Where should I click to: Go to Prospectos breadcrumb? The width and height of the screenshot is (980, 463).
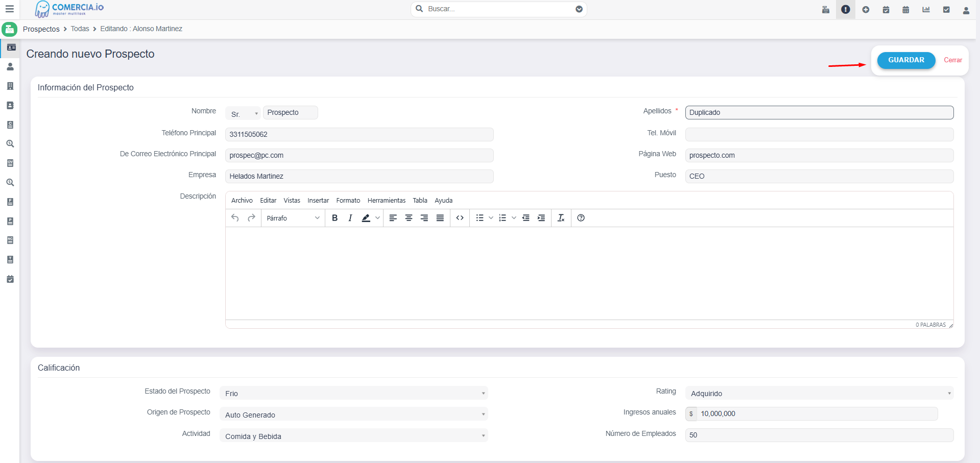coord(41,29)
